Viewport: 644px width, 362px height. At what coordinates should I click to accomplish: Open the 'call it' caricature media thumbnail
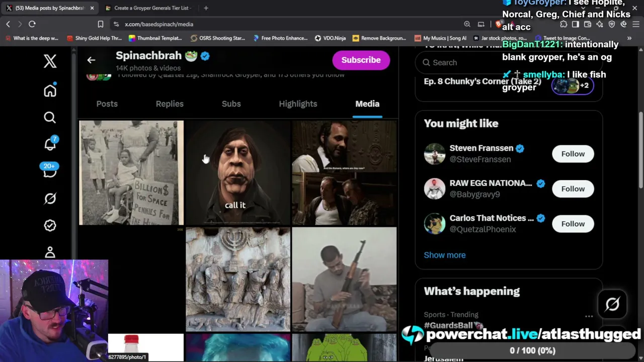238,172
